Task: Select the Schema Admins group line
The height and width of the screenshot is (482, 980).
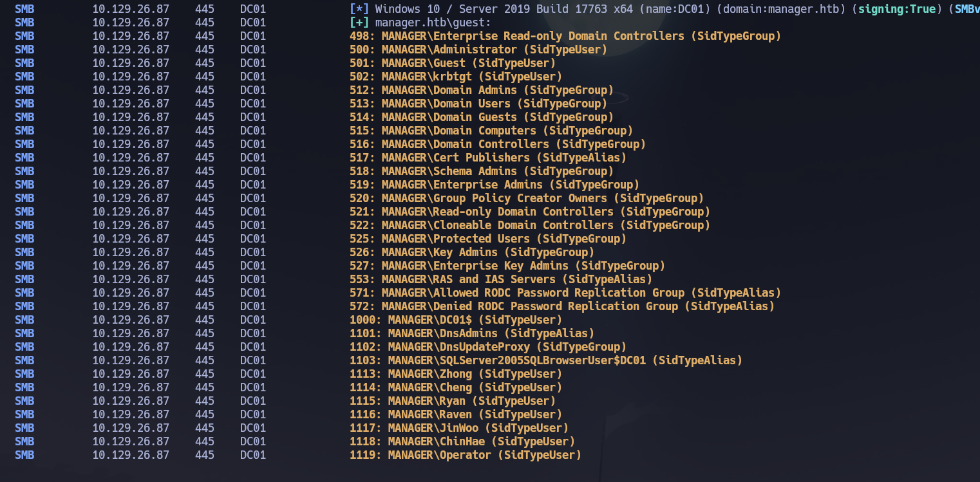Action: click(480, 171)
